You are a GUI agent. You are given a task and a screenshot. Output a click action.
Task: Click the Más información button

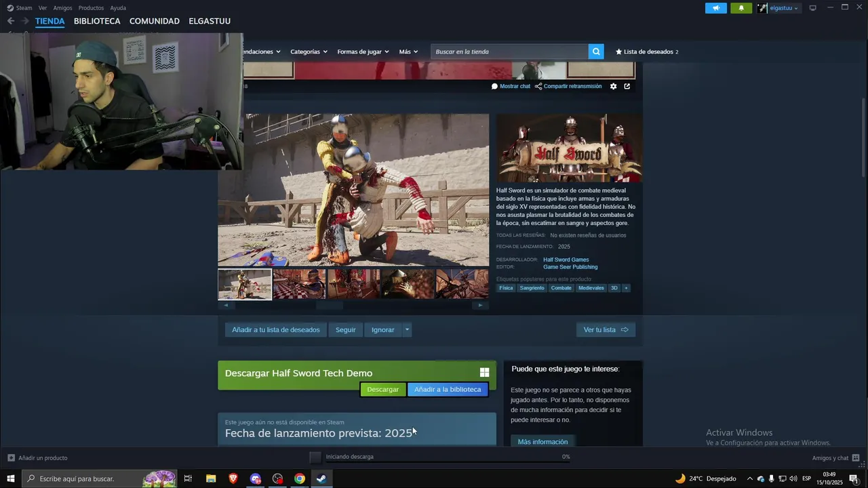click(542, 441)
